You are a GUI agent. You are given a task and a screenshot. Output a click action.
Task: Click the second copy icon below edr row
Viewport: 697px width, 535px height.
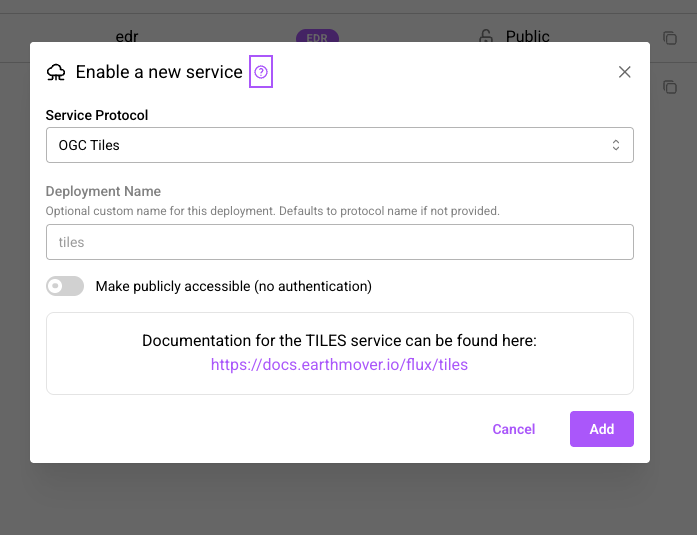click(670, 87)
